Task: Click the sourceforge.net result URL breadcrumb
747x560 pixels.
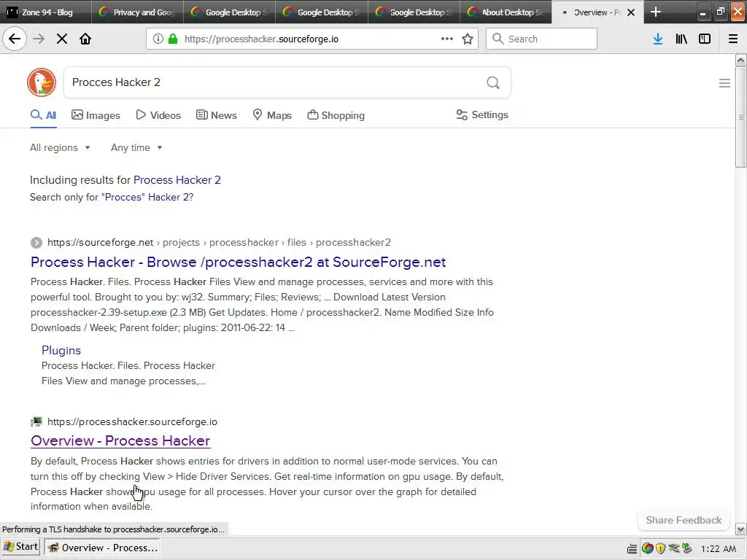Action: [x=219, y=242]
